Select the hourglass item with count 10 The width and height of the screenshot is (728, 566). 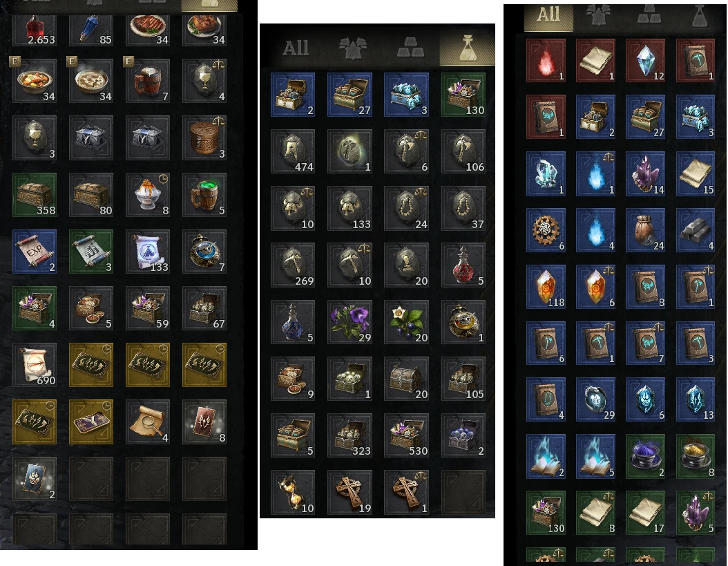[x=293, y=492]
